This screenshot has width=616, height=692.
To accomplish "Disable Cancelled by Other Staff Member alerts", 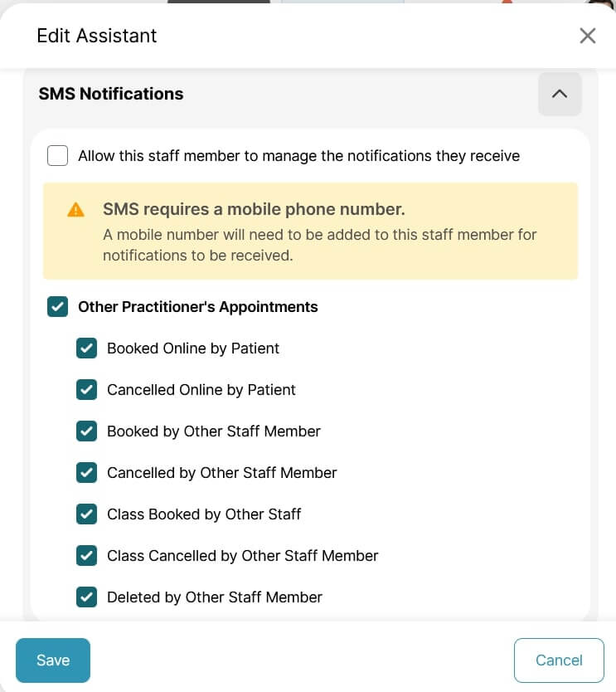I will (87, 473).
